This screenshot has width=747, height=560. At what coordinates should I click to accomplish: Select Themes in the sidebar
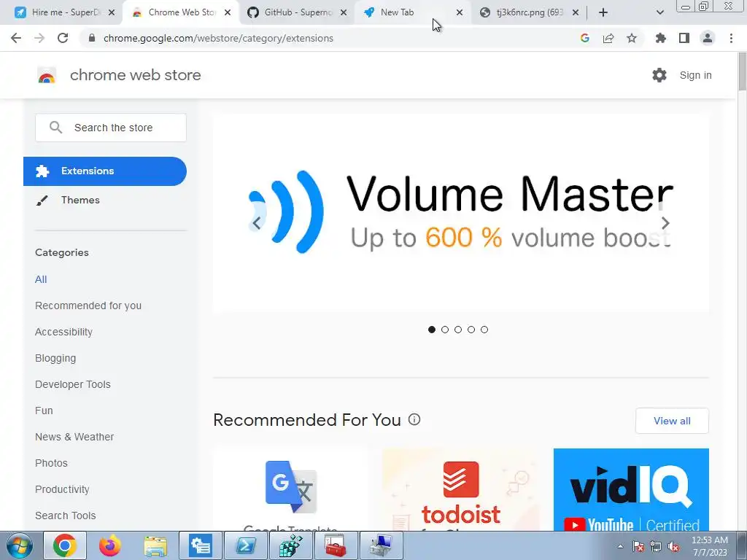pyautogui.click(x=80, y=200)
